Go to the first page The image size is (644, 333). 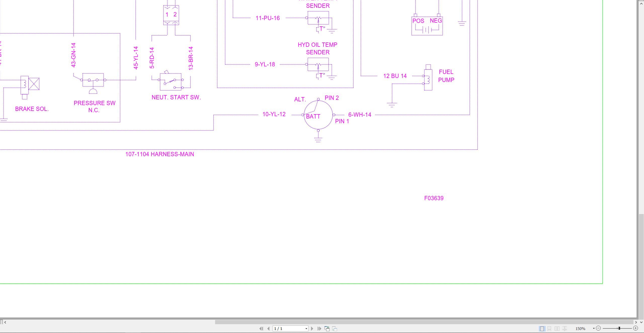(x=261, y=328)
